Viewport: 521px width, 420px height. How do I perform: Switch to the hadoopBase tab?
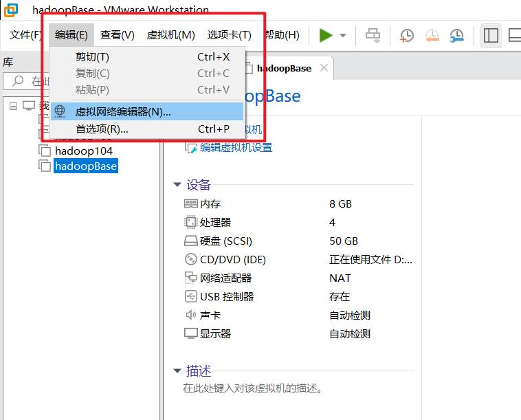(x=284, y=68)
